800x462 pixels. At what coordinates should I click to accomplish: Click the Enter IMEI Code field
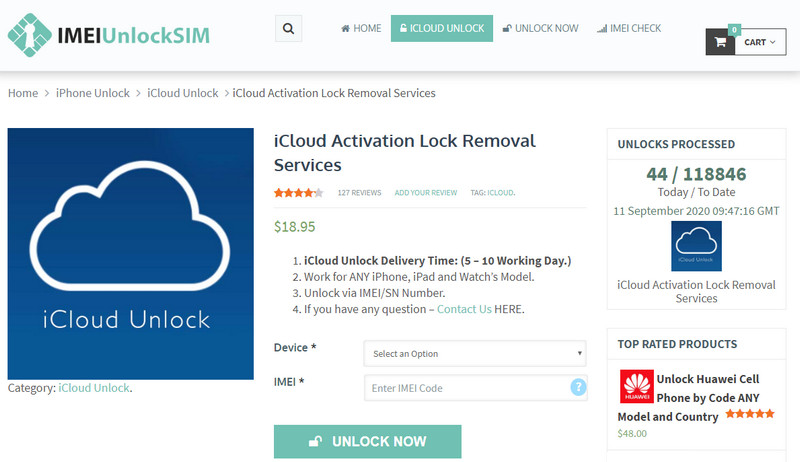coord(465,388)
